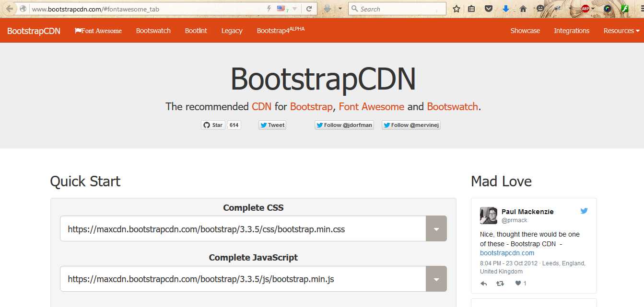Click the green Flash extension icon
This screenshot has width=644, height=307.
pyautogui.click(x=625, y=9)
